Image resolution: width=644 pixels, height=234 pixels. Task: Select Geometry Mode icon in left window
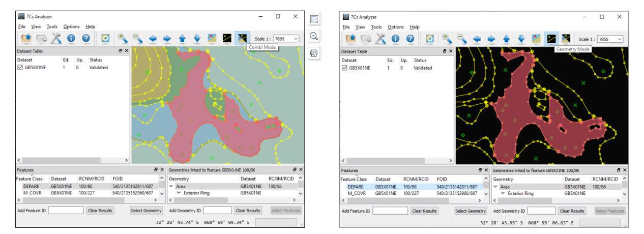click(227, 38)
